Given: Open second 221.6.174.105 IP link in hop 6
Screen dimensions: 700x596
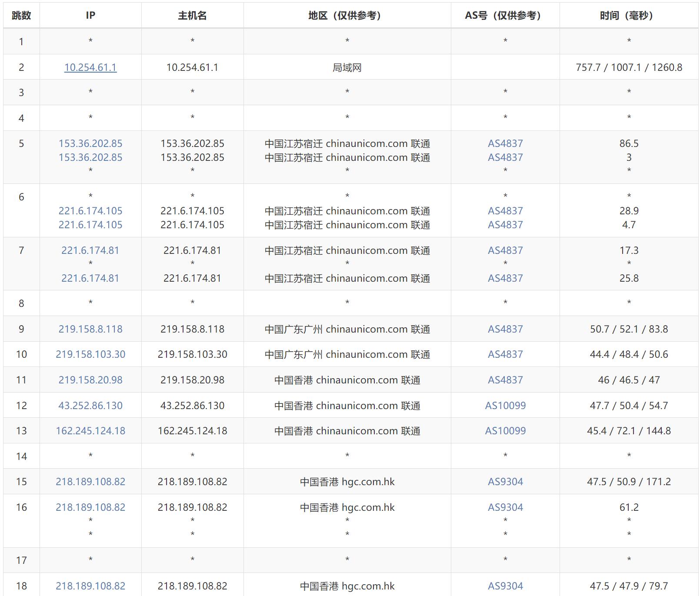Looking at the screenshot, I should (x=90, y=225).
